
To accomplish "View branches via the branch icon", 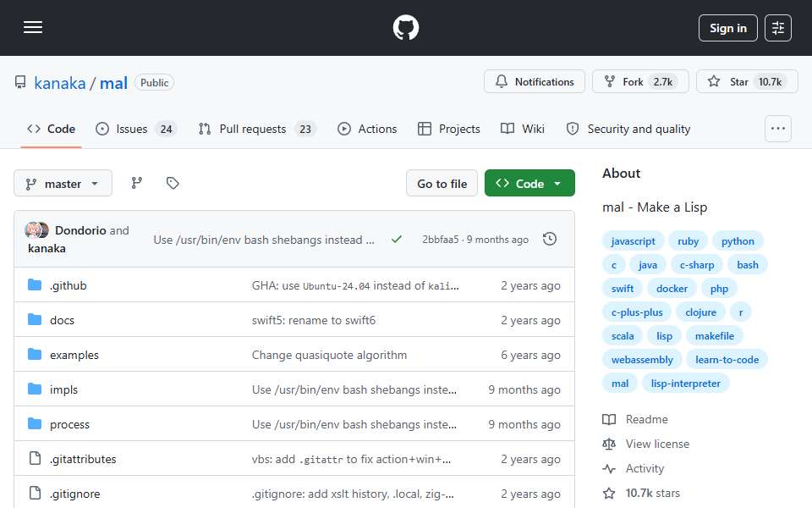I will 137,183.
